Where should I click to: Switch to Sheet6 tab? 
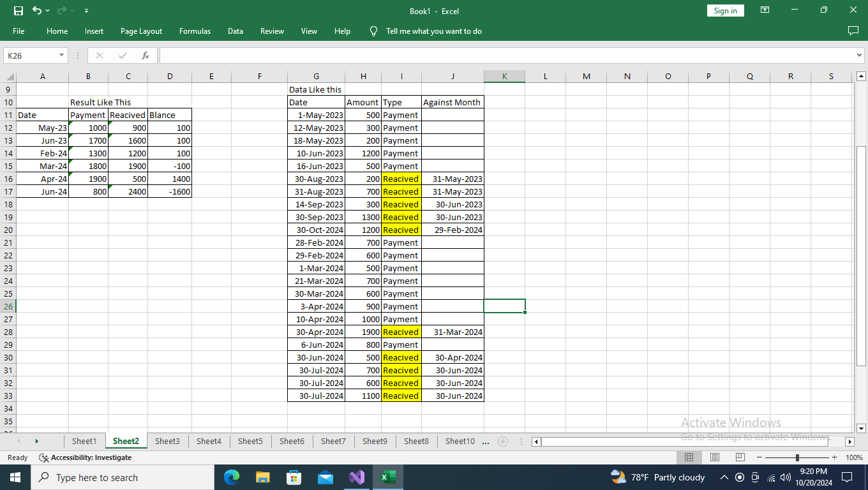point(292,441)
